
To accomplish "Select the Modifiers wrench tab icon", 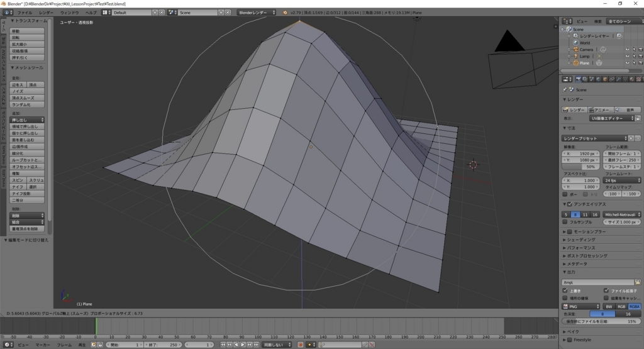I will (x=619, y=79).
